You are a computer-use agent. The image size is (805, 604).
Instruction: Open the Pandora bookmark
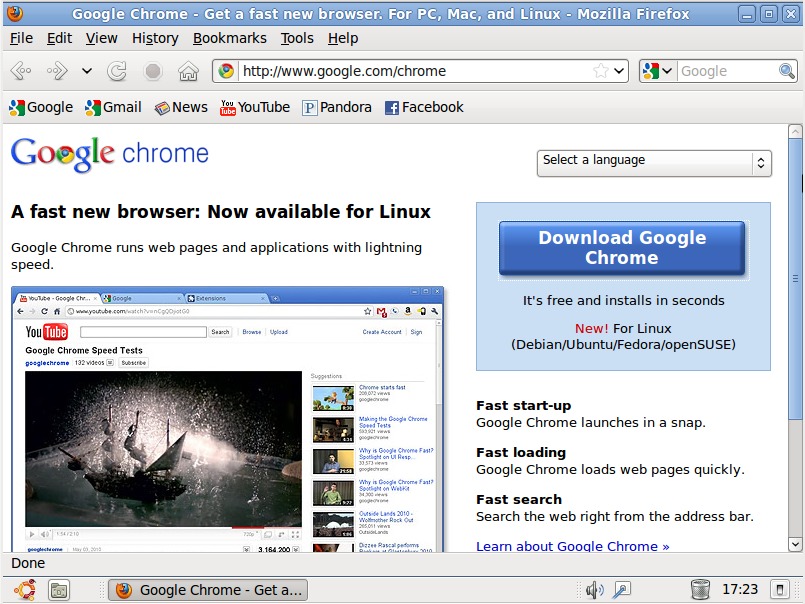point(337,107)
